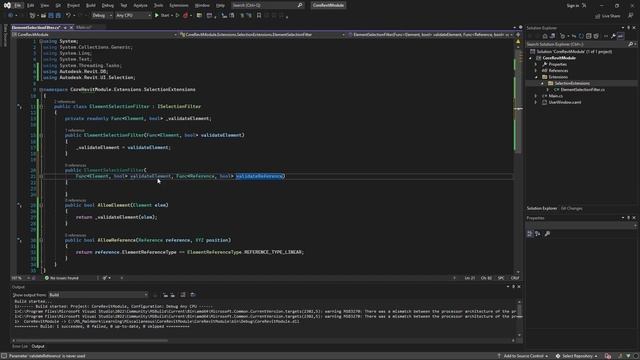Click Go to Previous Message icon in Output
Viewport: 640px width, 360px height.
click(165, 295)
